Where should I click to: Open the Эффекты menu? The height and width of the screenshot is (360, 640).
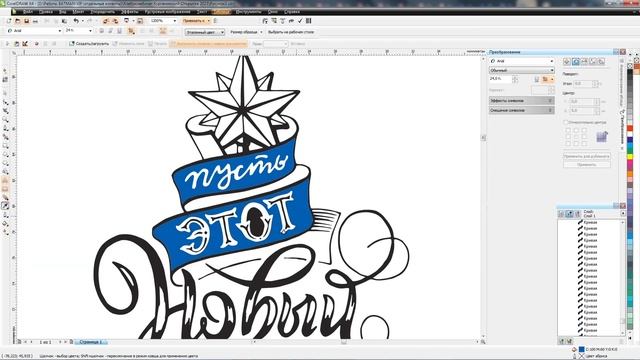tap(129, 12)
